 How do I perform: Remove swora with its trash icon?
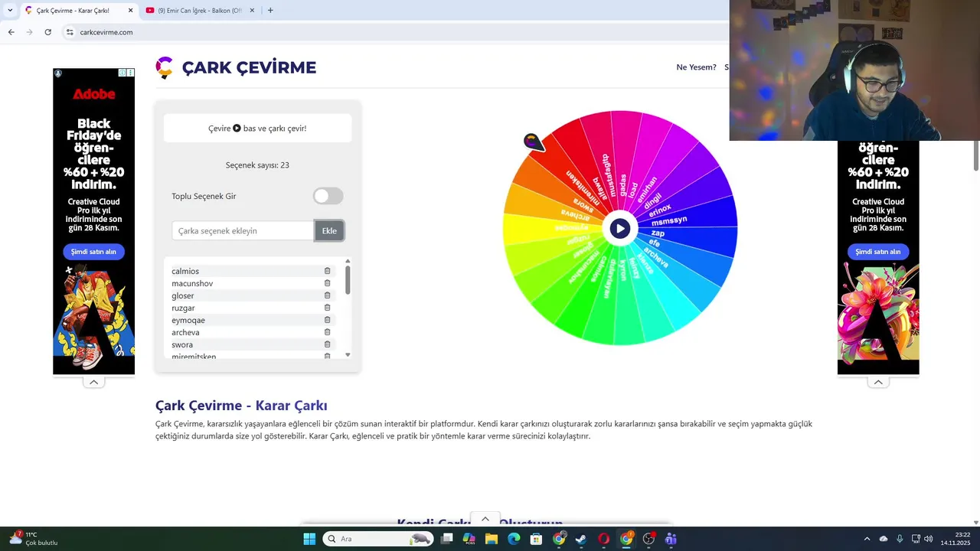(327, 344)
